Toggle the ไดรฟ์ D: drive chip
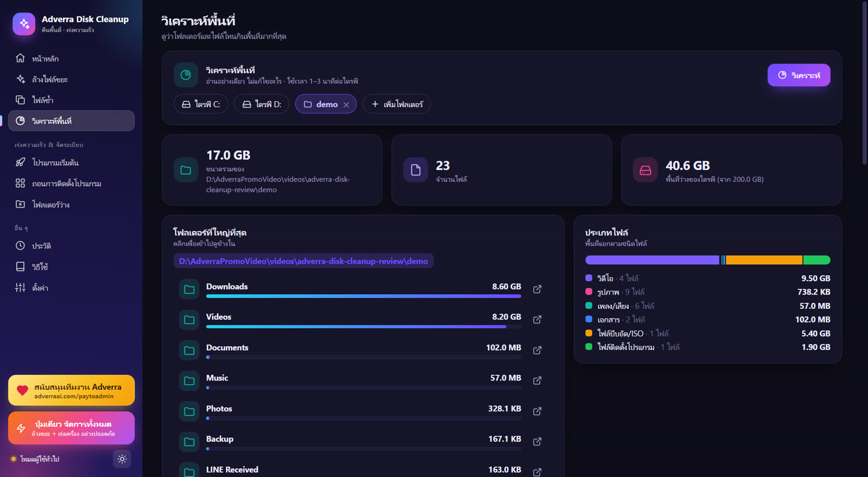The height and width of the screenshot is (477, 868). coord(261,104)
